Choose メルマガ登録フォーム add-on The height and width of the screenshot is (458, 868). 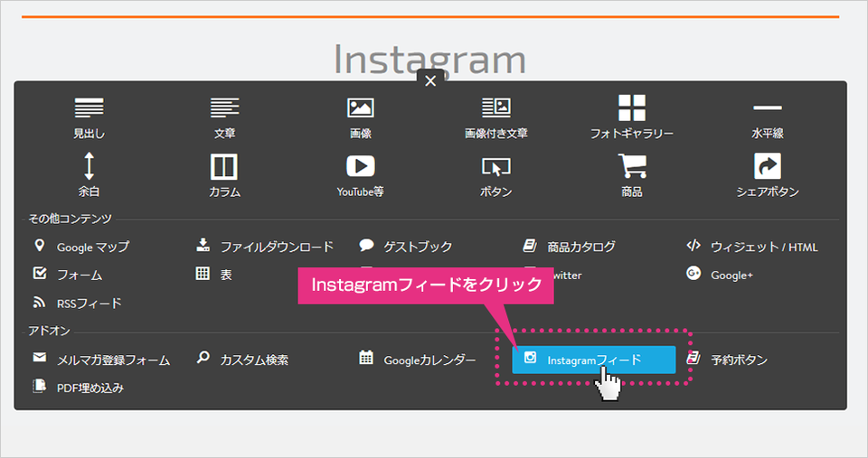click(x=100, y=360)
